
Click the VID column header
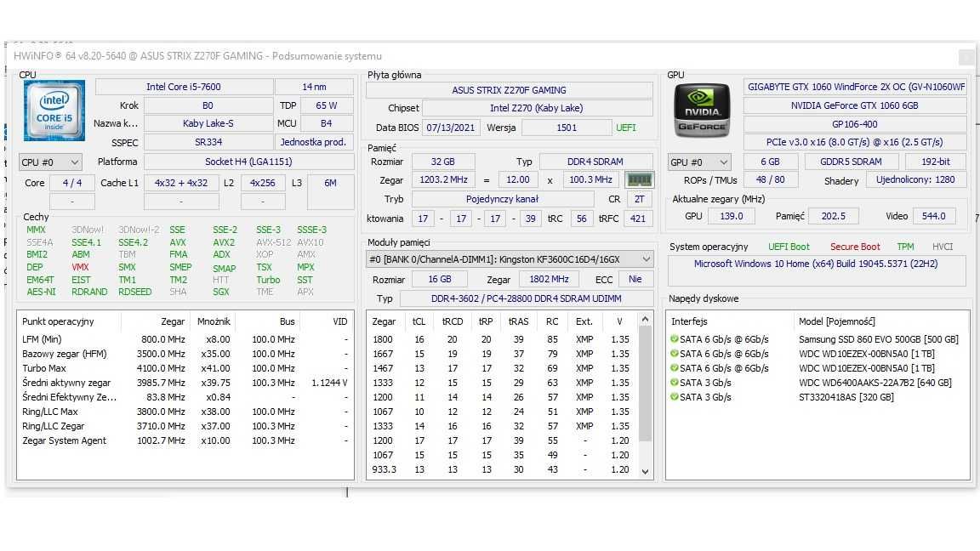(339, 321)
